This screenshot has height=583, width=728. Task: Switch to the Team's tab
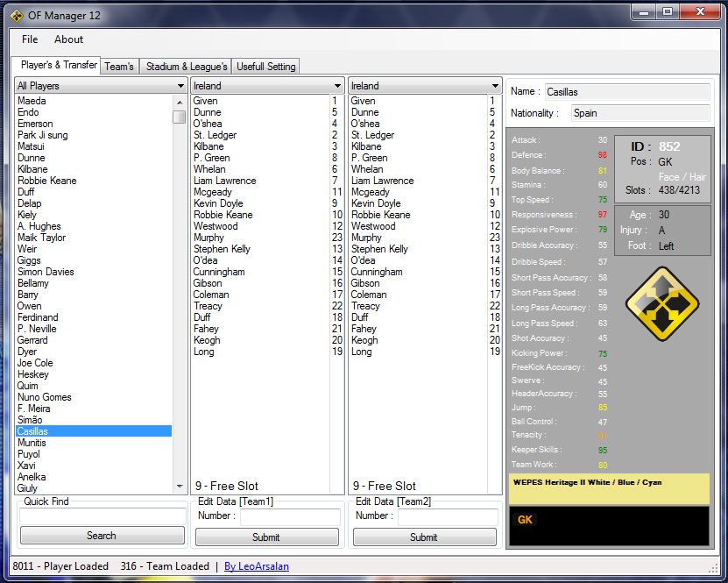point(119,67)
